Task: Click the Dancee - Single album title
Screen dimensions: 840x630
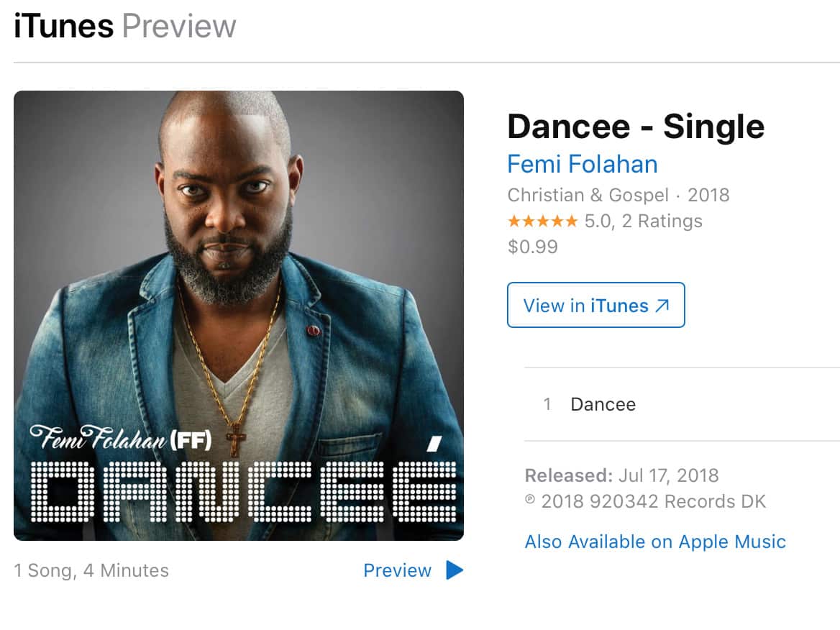Action: coord(636,127)
